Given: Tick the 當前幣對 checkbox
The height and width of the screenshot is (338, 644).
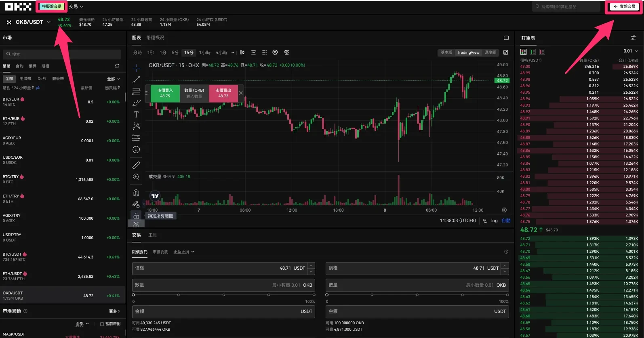Looking at the screenshot, I should (102, 324).
